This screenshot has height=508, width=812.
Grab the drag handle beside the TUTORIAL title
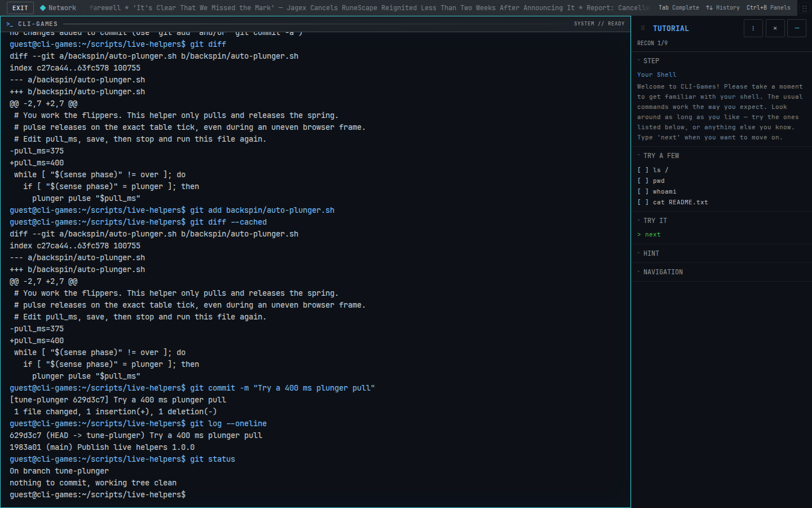coord(643,28)
